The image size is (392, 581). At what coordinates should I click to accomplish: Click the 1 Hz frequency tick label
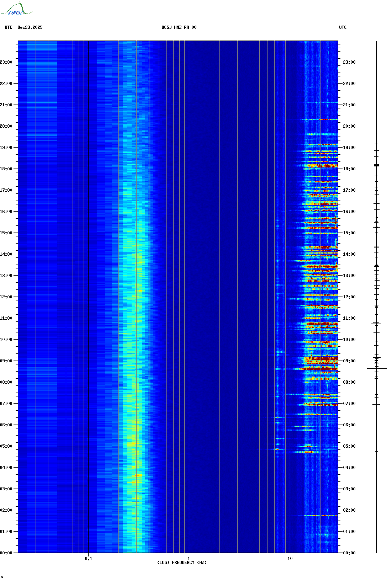click(189, 558)
